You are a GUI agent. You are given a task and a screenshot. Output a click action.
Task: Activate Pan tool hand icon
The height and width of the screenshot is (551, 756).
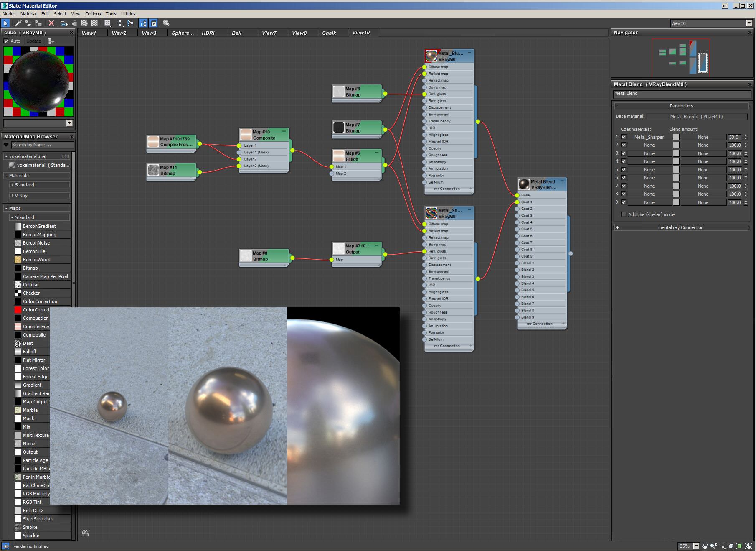[705, 546]
